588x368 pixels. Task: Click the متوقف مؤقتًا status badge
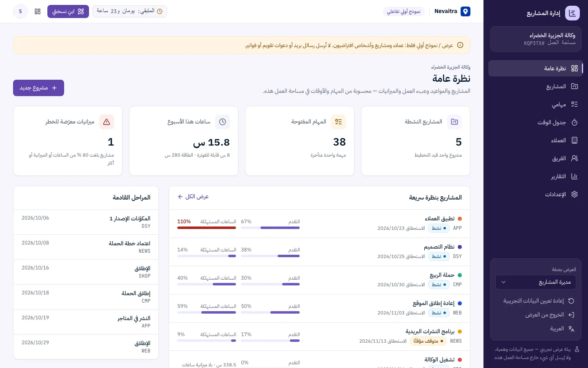point(428,341)
